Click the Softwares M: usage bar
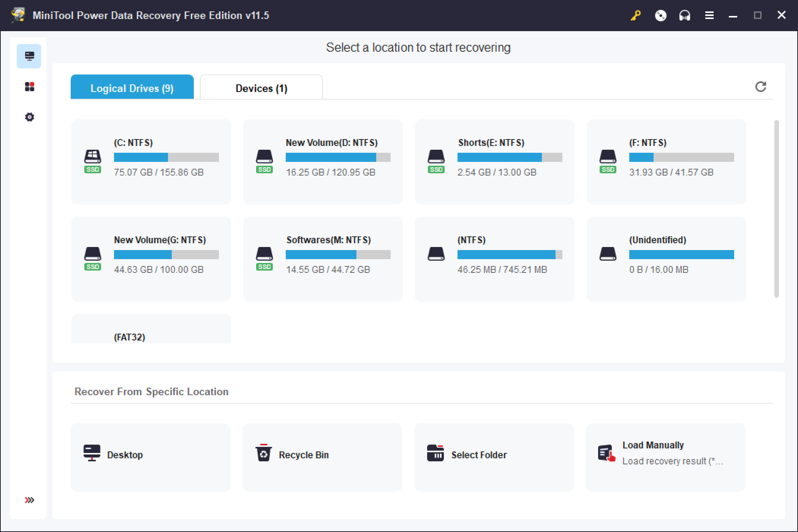Viewport: 798px width, 532px height. [338, 255]
